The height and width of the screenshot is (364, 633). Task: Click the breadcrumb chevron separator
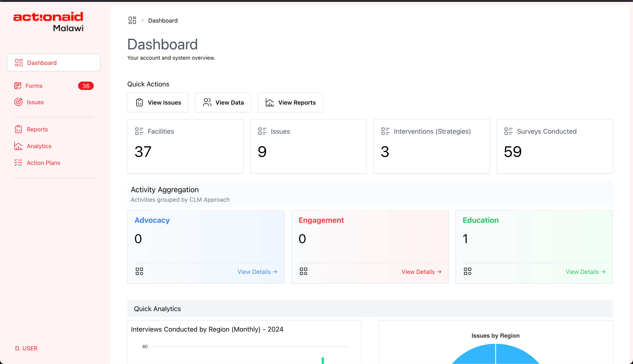[x=143, y=21]
